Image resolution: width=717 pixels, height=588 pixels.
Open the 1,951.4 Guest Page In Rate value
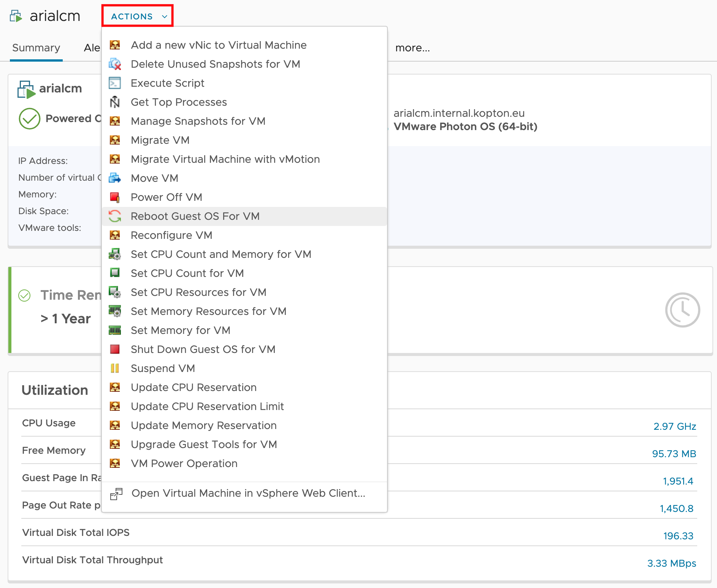coord(678,481)
